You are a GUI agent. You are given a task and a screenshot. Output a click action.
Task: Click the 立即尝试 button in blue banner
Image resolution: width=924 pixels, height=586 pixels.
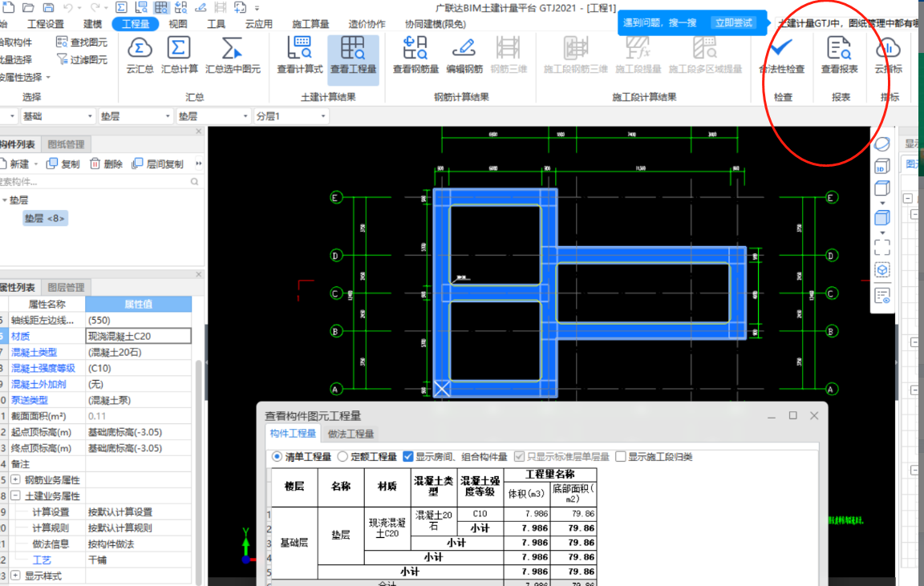coord(734,23)
